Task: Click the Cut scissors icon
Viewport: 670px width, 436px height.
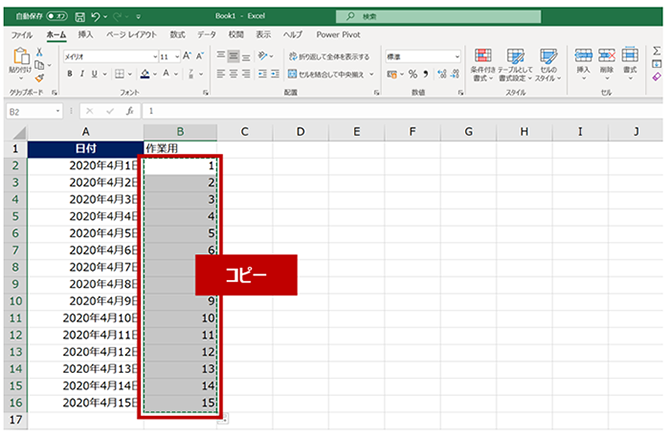Action: point(40,51)
